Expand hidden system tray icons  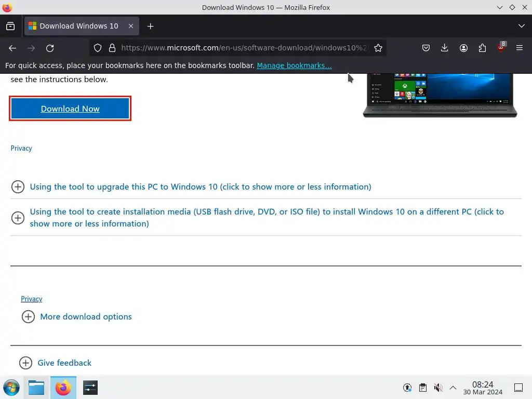(x=453, y=388)
